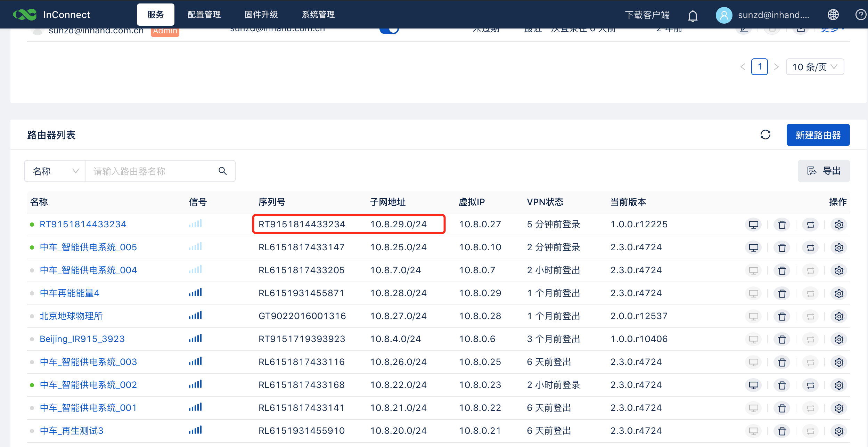Select page 1 in pagination
Image resolution: width=868 pixels, height=447 pixels.
pos(759,67)
